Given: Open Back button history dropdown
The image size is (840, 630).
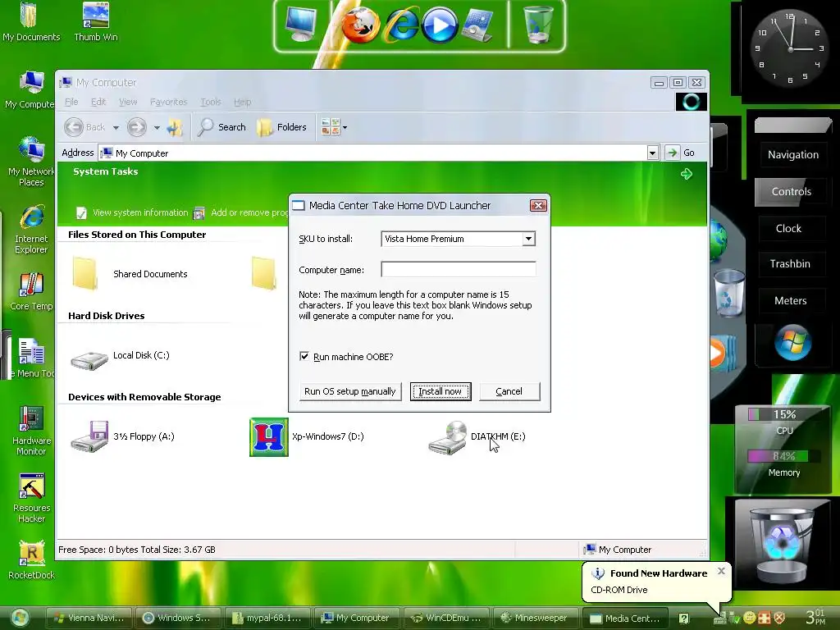Looking at the screenshot, I should click(116, 127).
